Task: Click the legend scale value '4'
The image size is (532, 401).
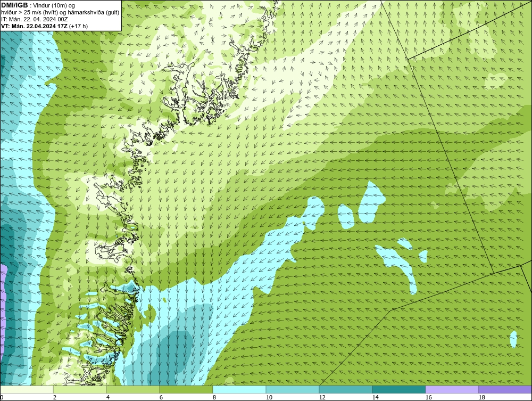Action: pos(108,397)
